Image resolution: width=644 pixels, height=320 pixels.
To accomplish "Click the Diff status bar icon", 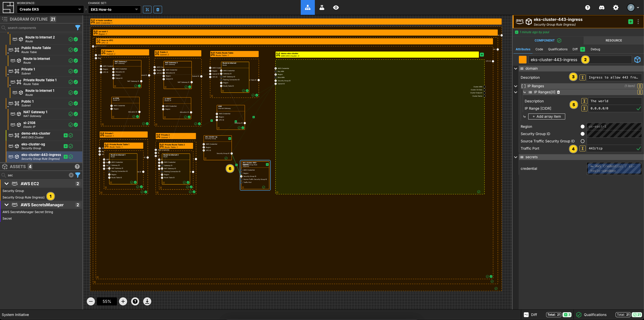I will click(x=526, y=315).
